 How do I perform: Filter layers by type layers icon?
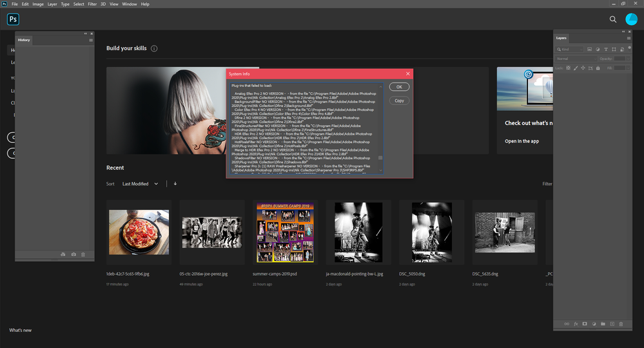coord(606,49)
